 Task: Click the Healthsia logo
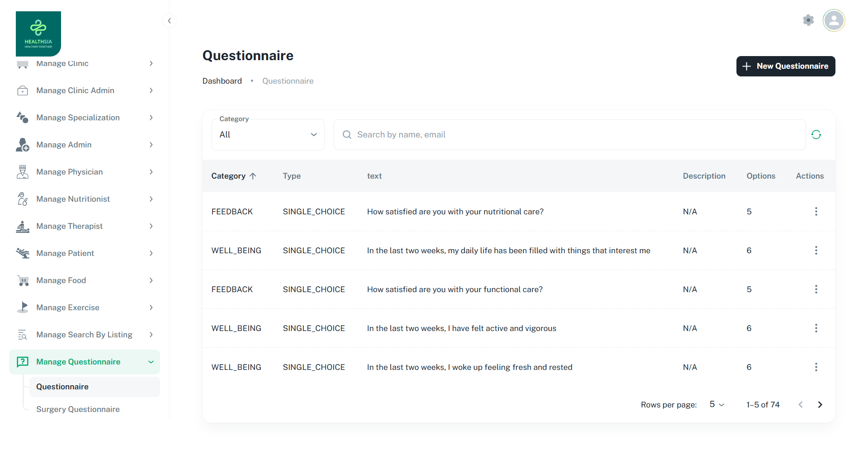[x=38, y=34]
